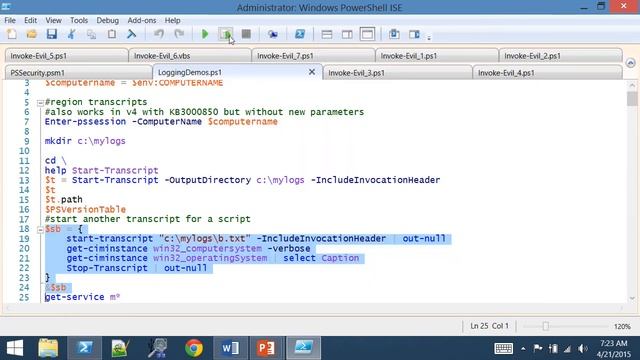The width and height of the screenshot is (640, 360).
Task: Click 'help Start-Transcript' code line
Action: (x=102, y=171)
